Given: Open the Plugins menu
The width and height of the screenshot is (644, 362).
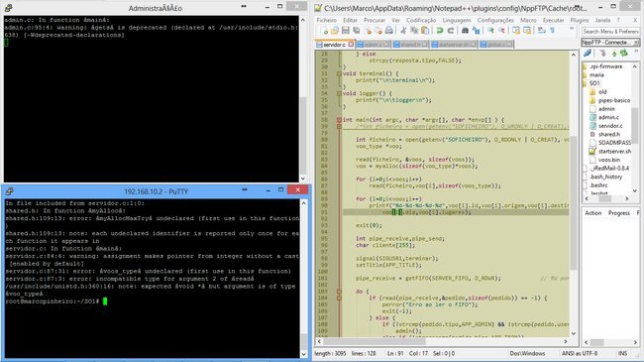Looking at the screenshot, I should 580,20.
